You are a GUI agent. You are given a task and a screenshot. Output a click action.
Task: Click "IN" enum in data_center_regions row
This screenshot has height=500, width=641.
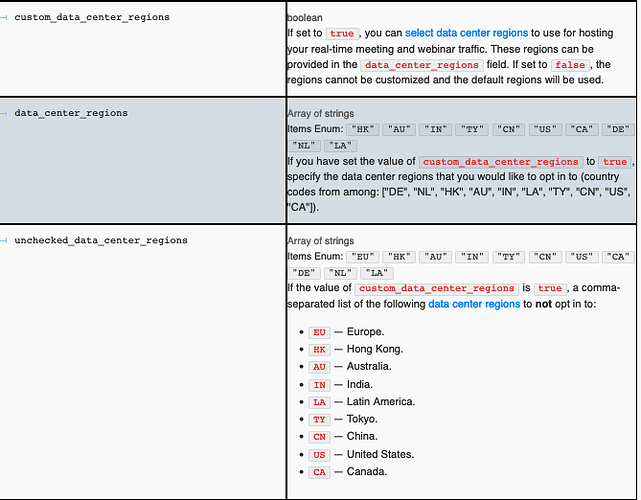436,130
